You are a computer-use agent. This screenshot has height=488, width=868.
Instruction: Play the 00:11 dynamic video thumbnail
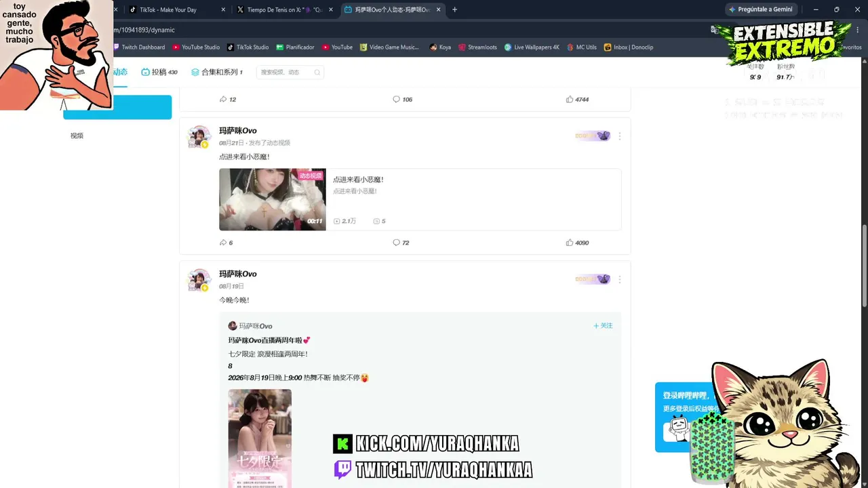point(273,199)
